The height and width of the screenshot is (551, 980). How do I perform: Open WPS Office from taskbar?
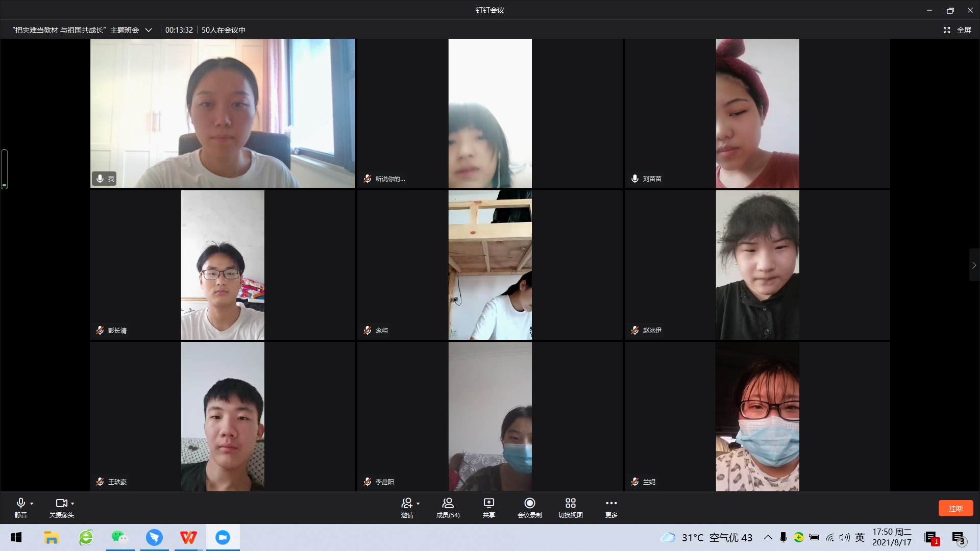point(188,537)
